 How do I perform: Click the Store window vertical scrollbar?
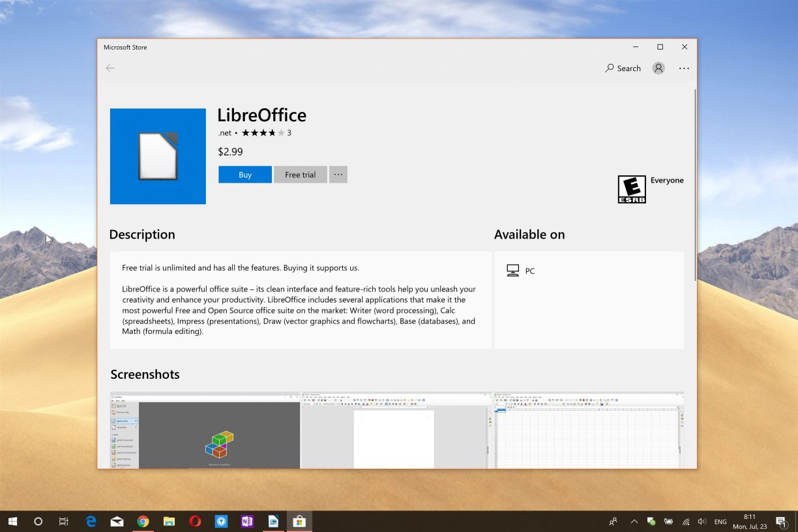point(694,186)
